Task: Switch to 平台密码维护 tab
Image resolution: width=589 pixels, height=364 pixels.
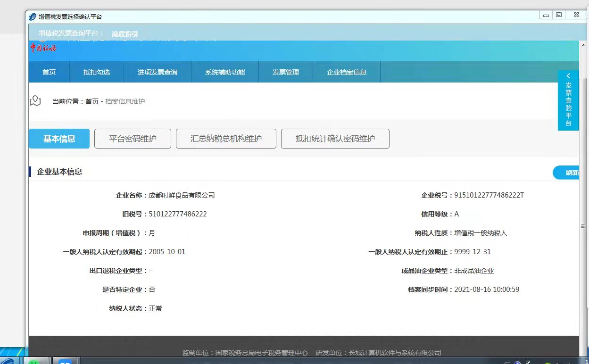Action: coord(133,139)
